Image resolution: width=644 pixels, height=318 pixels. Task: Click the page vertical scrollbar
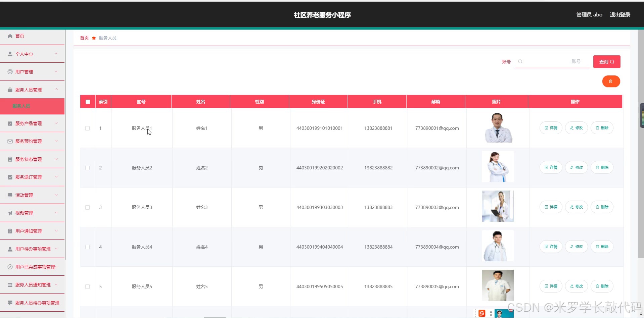coord(641,144)
